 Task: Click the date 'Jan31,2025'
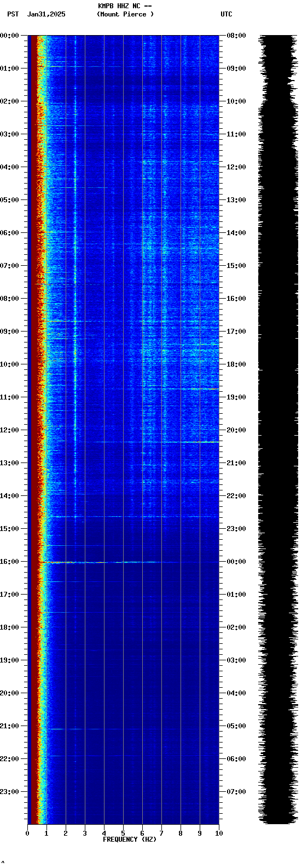coord(47,14)
